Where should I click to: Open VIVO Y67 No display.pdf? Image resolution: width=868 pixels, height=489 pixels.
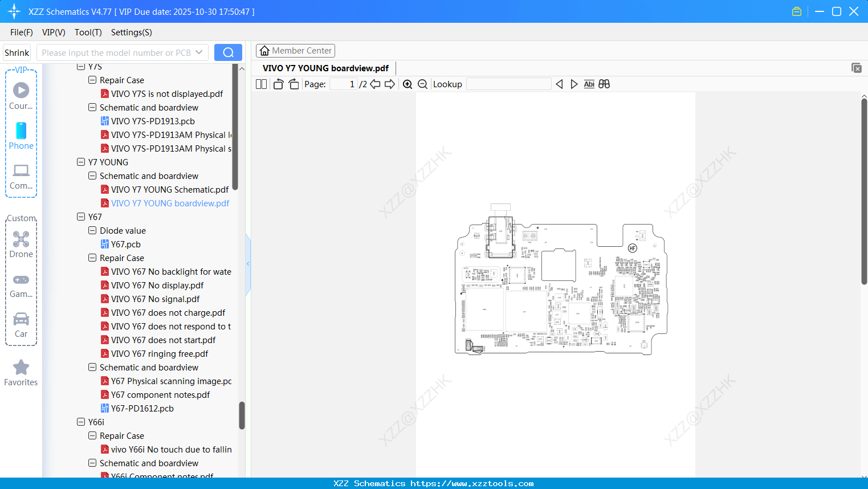coord(157,286)
